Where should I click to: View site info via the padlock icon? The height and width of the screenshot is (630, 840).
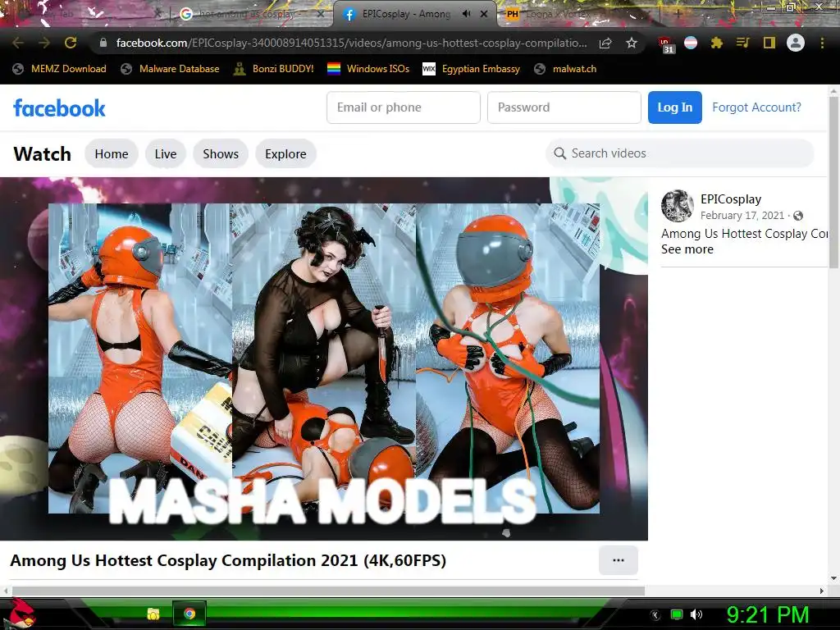tap(103, 43)
